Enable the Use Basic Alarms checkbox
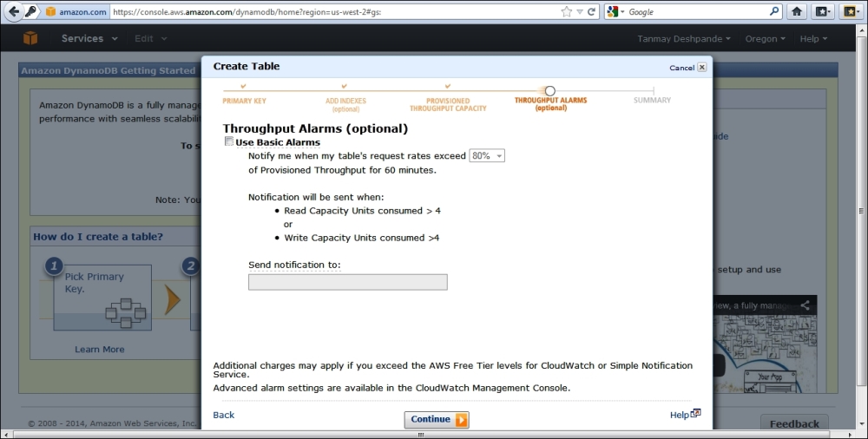 228,141
